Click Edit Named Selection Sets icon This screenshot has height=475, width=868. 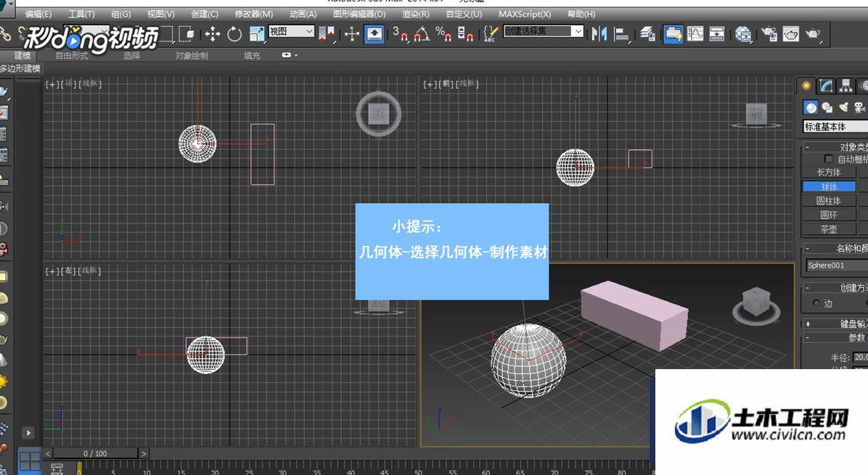point(491,34)
